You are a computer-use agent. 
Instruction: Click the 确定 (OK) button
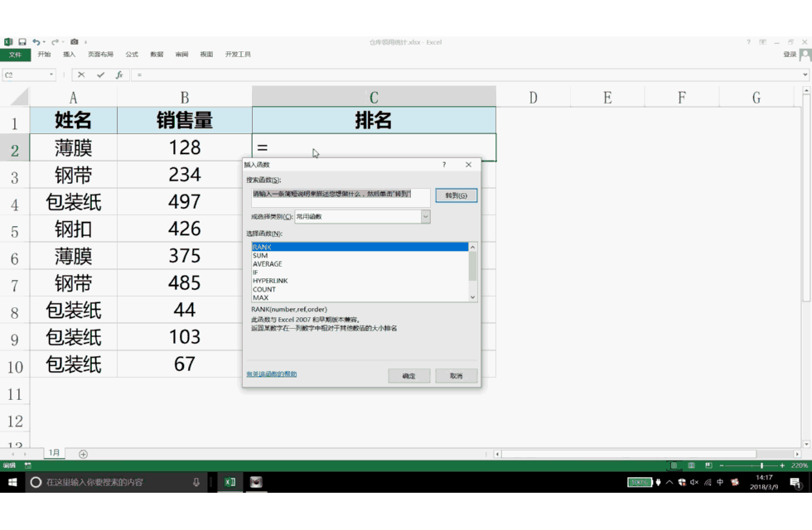coord(409,376)
